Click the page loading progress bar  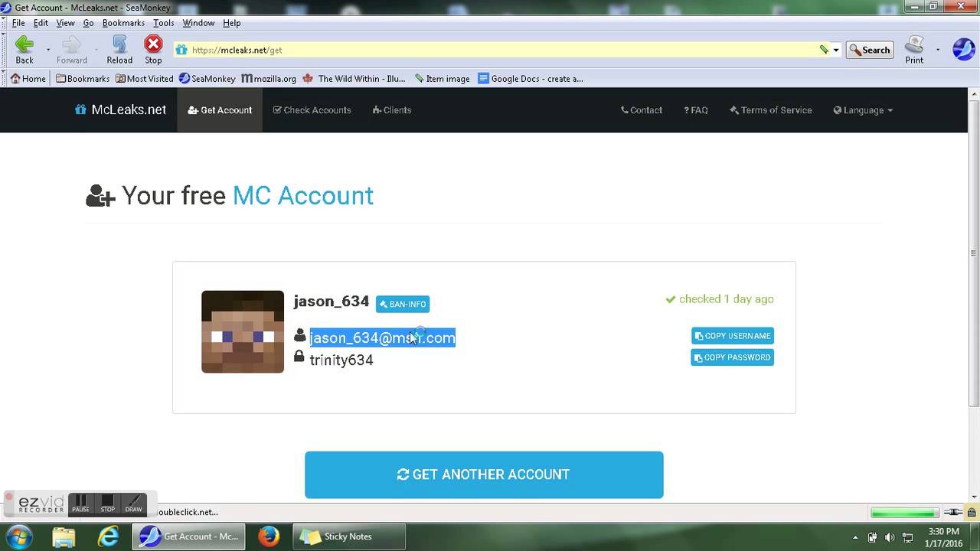[x=904, y=512]
